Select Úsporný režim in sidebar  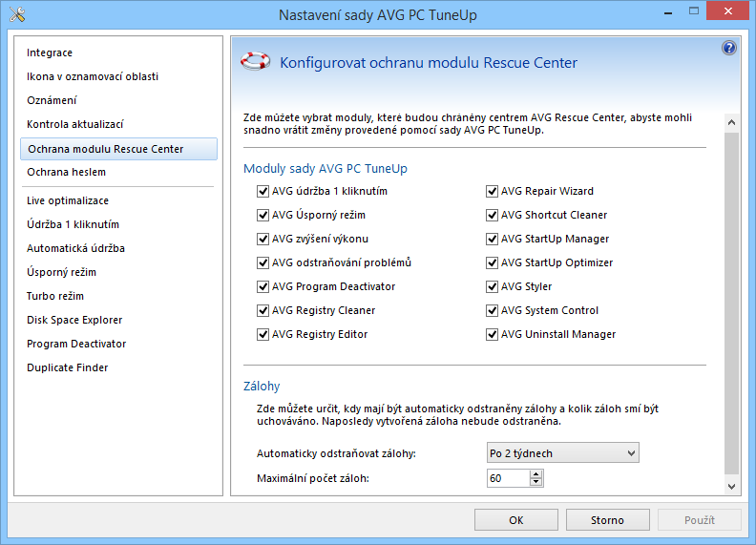click(x=61, y=272)
